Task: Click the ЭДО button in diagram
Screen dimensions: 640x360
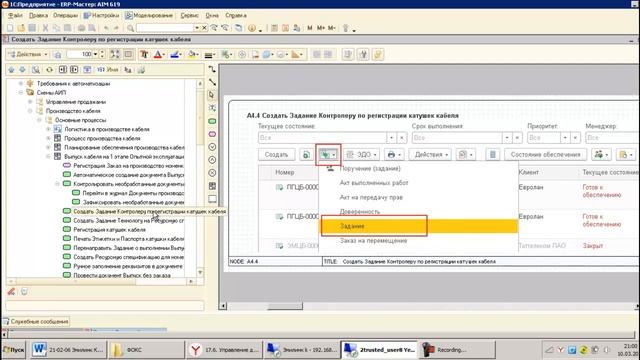Action: click(x=361, y=155)
